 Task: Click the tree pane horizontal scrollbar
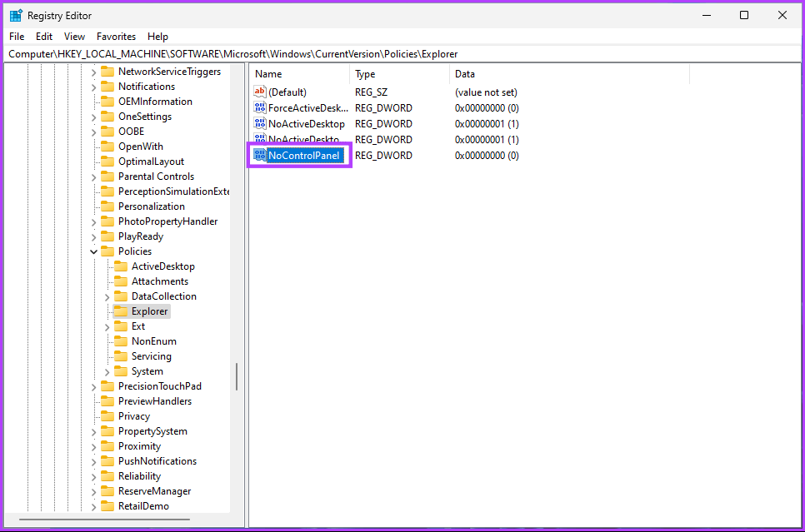[104, 520]
